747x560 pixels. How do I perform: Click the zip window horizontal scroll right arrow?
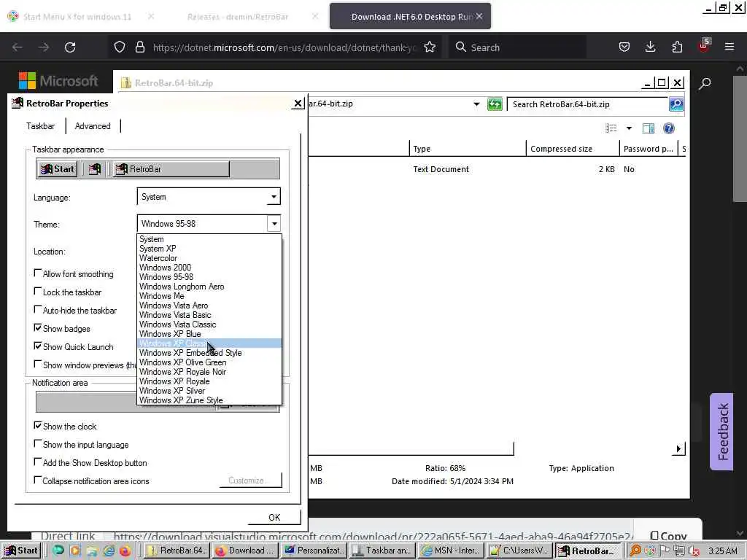coord(678,448)
